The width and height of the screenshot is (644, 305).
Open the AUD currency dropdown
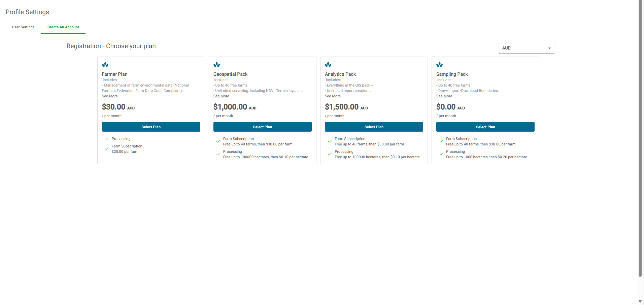tap(526, 48)
